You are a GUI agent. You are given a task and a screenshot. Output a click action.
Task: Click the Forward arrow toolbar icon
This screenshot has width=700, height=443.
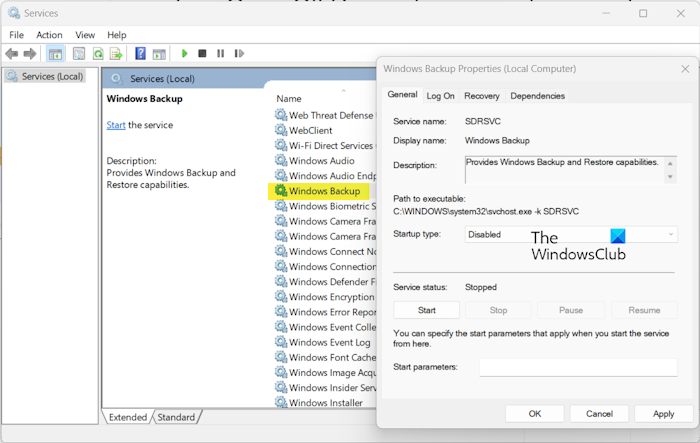29,54
